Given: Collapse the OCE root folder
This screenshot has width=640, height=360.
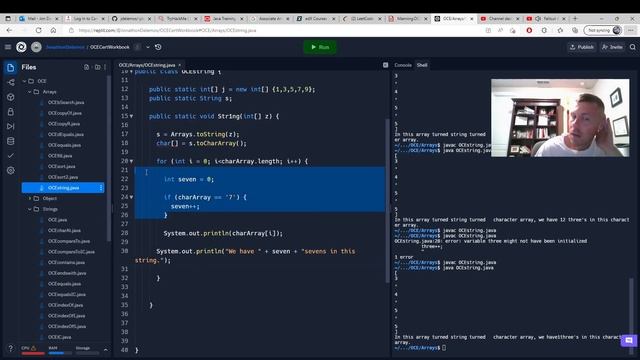Looking at the screenshot, I should point(24,81).
